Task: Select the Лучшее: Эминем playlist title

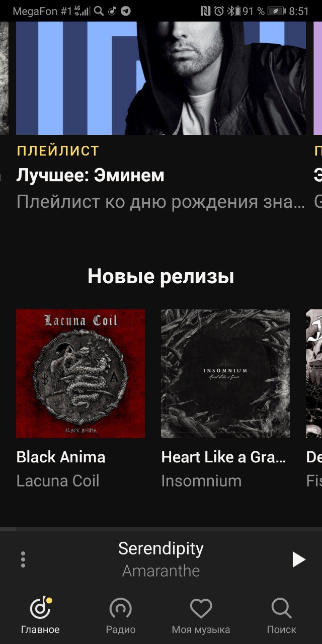Action: pos(91,175)
